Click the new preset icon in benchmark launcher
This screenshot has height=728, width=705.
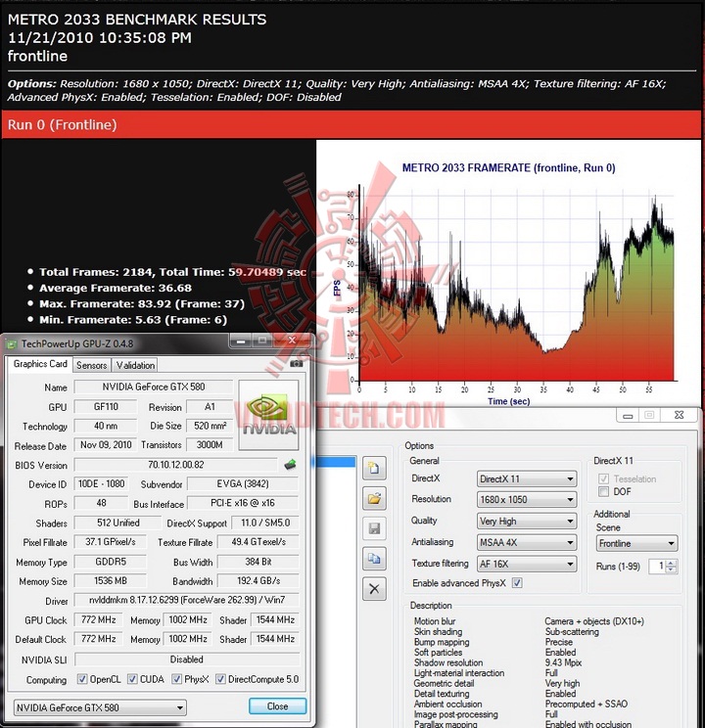pyautogui.click(x=374, y=468)
